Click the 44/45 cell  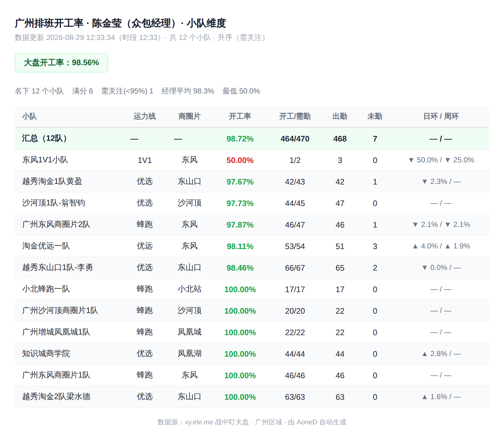point(295,203)
